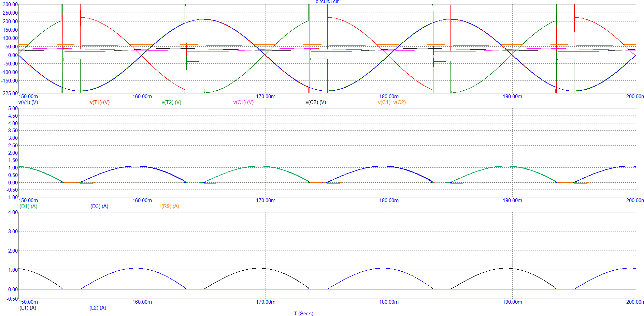Click the 250.00 voltage axis value
Viewport: 644px width, 316px height.
[10, 13]
